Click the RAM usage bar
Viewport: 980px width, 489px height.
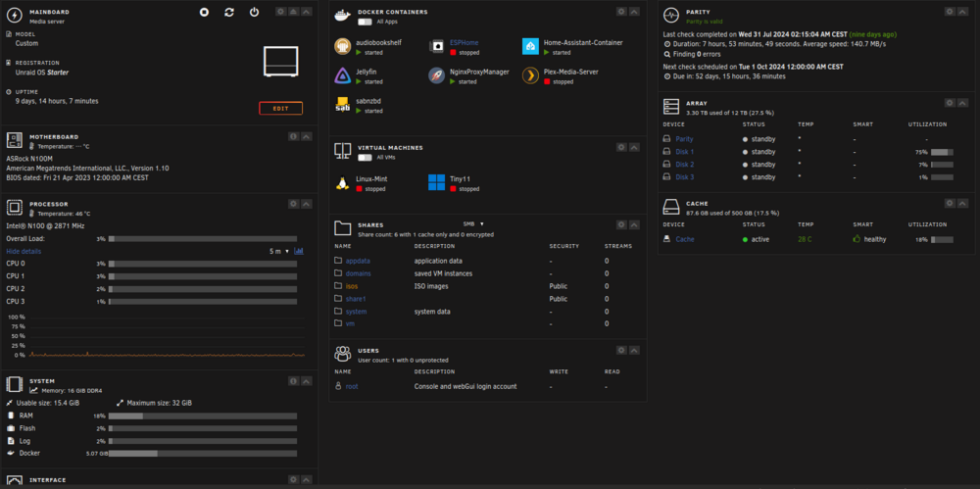click(203, 416)
